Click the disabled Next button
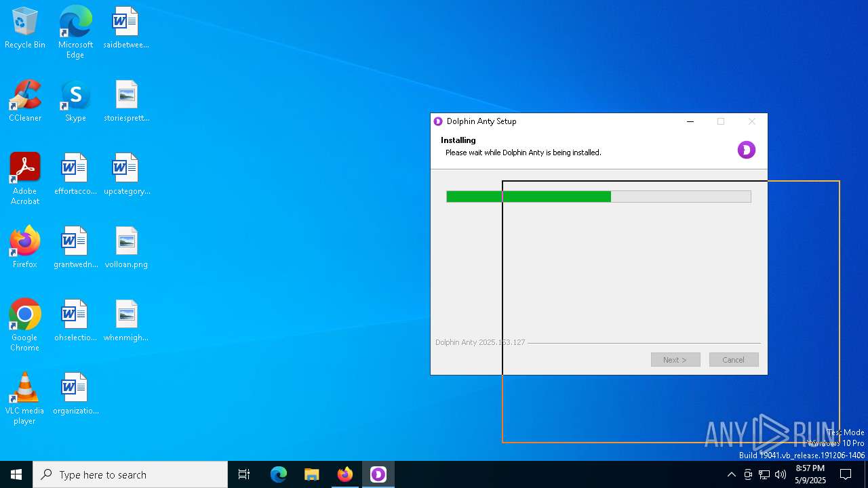868x488 pixels. tap(675, 360)
